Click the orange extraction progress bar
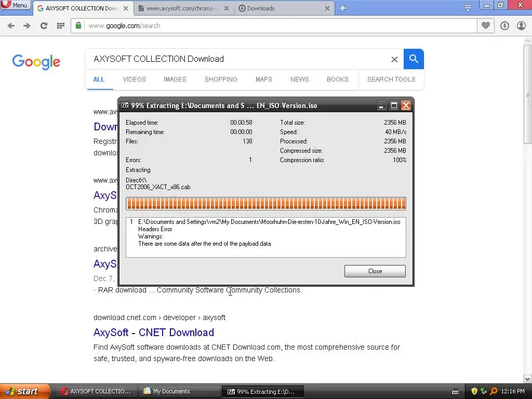Viewport: 532px width, 399px height. 265,204
